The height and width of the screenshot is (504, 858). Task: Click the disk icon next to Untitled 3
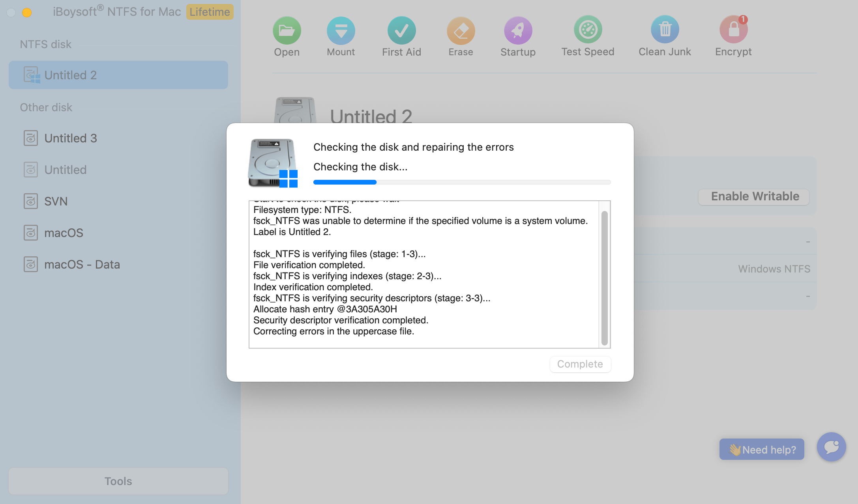pyautogui.click(x=31, y=138)
